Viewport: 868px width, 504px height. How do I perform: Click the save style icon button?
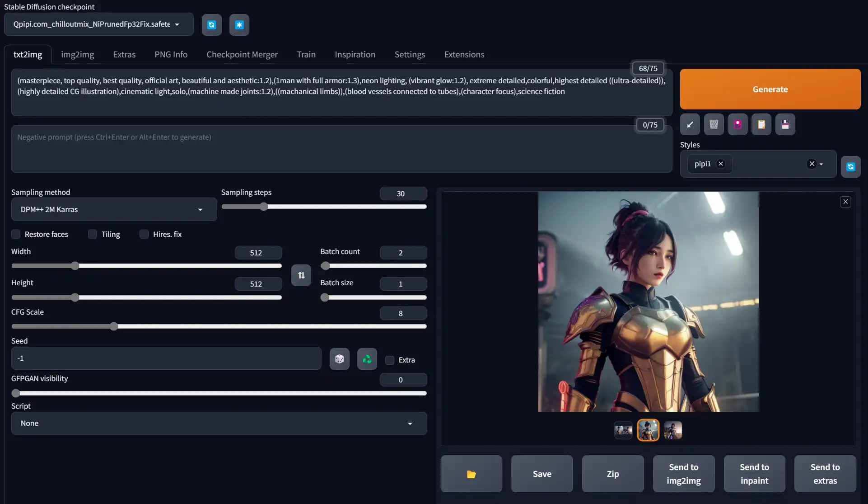tap(785, 124)
